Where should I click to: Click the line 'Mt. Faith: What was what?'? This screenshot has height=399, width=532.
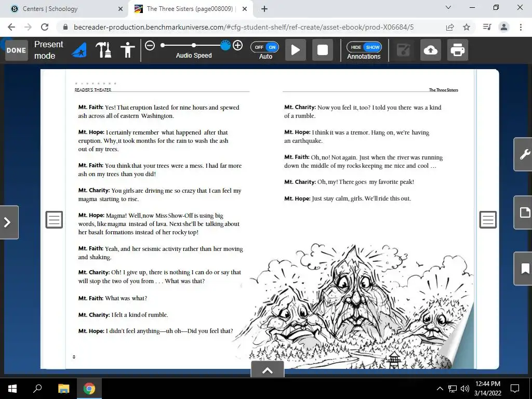[x=113, y=298]
